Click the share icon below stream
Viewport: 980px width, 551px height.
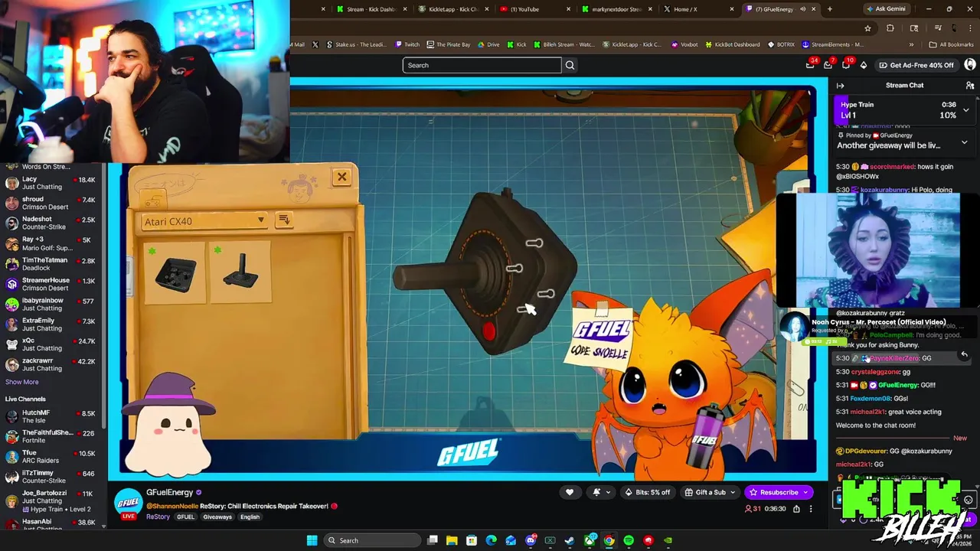(x=796, y=509)
